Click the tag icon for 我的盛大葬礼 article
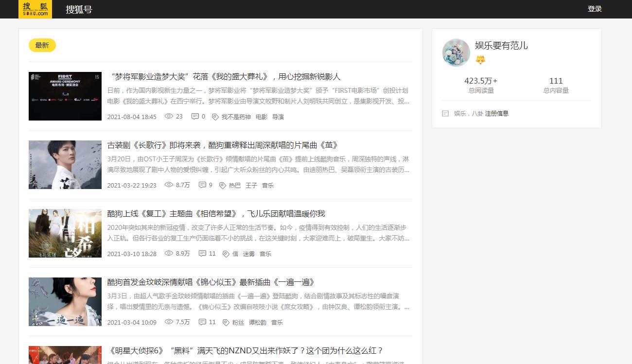 215,117
